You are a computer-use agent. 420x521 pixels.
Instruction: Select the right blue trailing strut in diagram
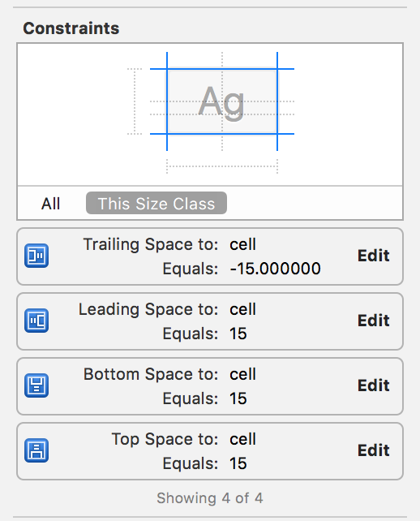pyautogui.click(x=277, y=101)
